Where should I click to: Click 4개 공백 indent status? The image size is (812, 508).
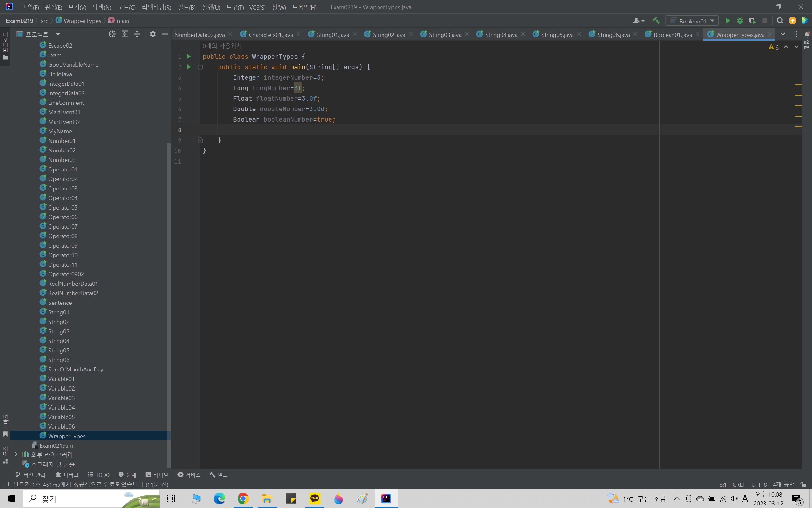coord(783,484)
